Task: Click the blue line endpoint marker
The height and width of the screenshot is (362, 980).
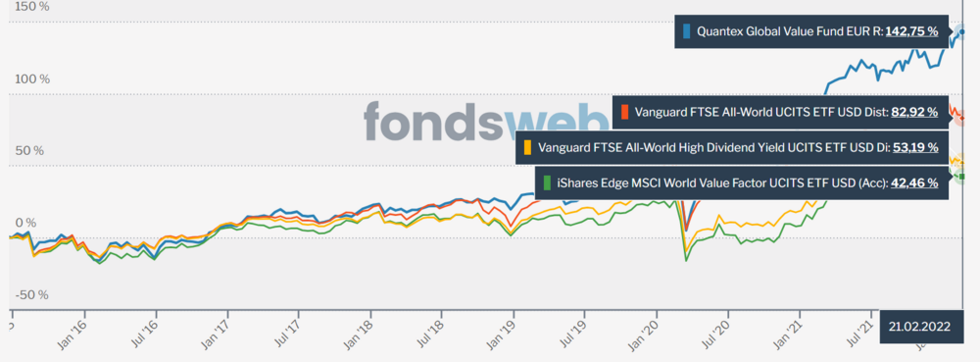Action: (x=962, y=31)
